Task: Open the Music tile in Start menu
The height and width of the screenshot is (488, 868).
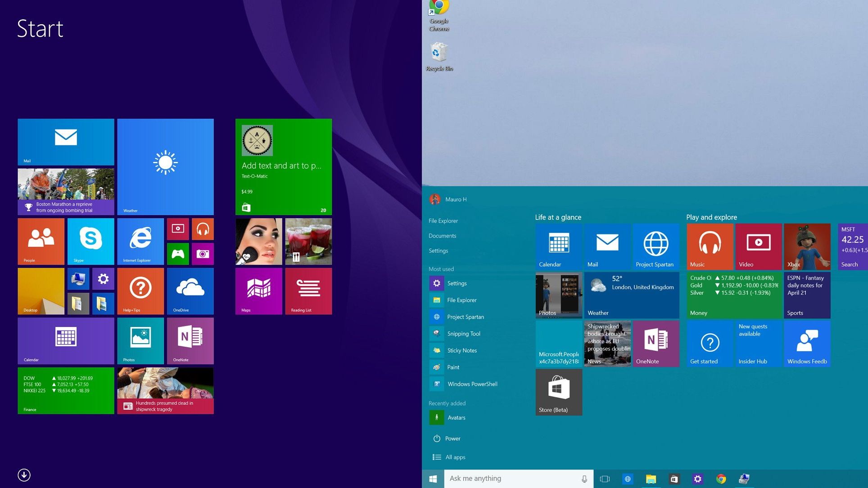Action: [x=710, y=246]
